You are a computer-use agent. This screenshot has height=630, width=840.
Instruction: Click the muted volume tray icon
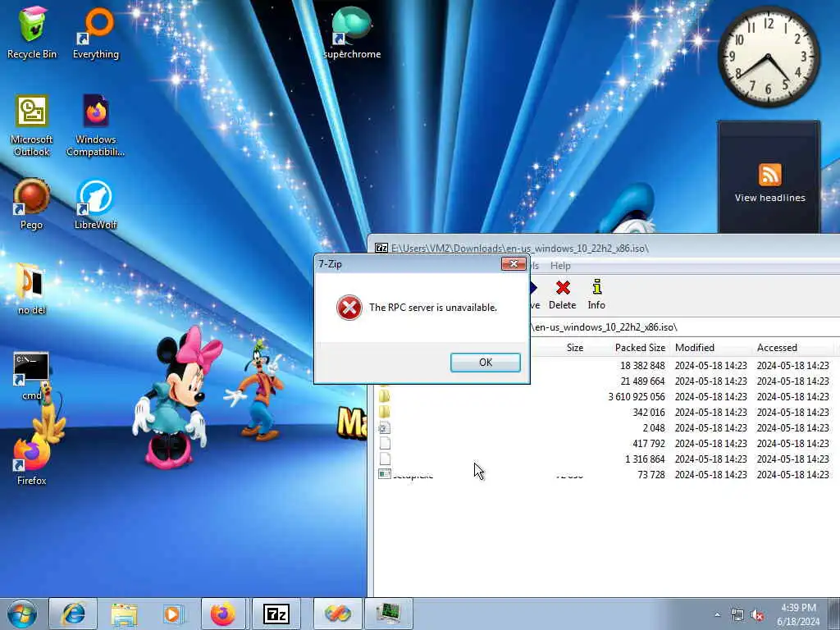click(757, 615)
